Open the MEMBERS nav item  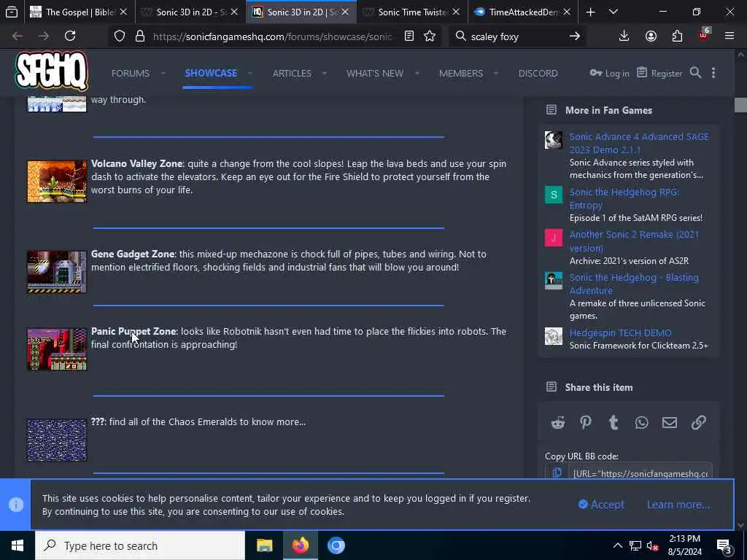[x=461, y=74]
